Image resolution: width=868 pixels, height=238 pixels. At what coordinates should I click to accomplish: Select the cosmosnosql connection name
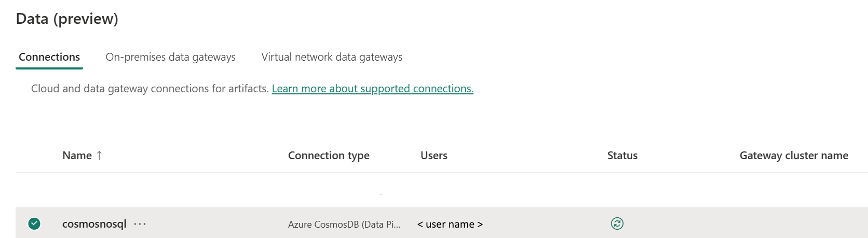(x=94, y=224)
